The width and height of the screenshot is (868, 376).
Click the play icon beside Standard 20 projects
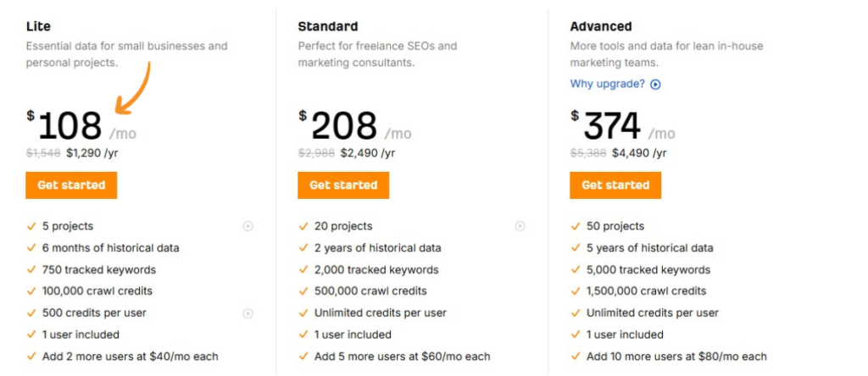click(520, 226)
